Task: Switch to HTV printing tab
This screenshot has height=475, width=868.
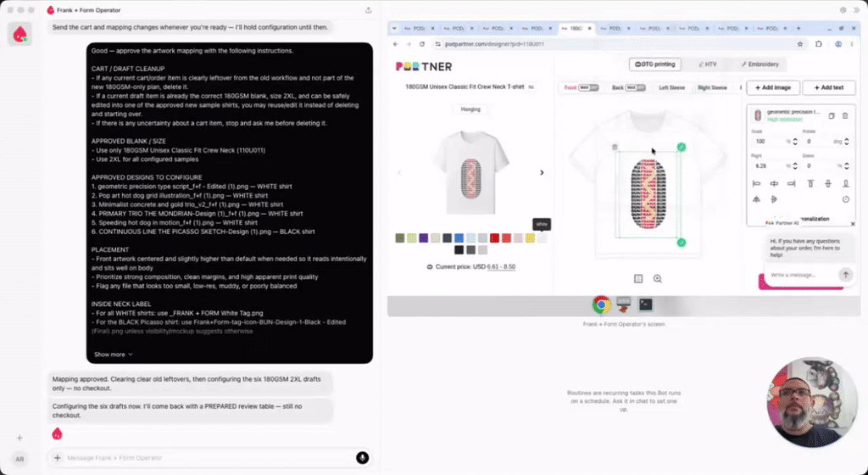Action: (x=708, y=64)
